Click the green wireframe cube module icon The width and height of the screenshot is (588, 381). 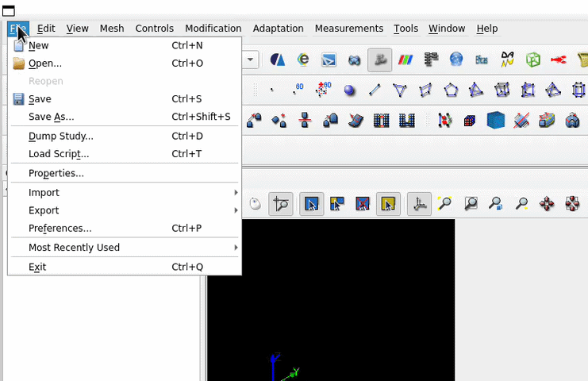click(533, 60)
